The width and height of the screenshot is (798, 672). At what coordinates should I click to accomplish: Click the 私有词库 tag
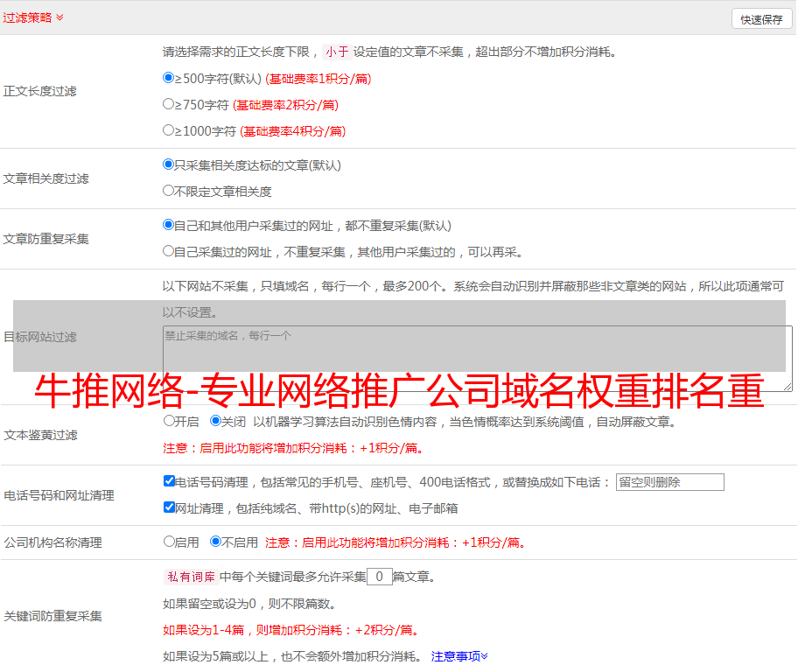[x=192, y=577]
